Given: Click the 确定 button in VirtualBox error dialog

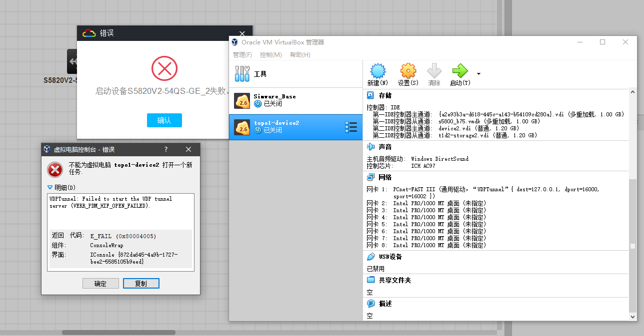Looking at the screenshot, I should point(100,284).
